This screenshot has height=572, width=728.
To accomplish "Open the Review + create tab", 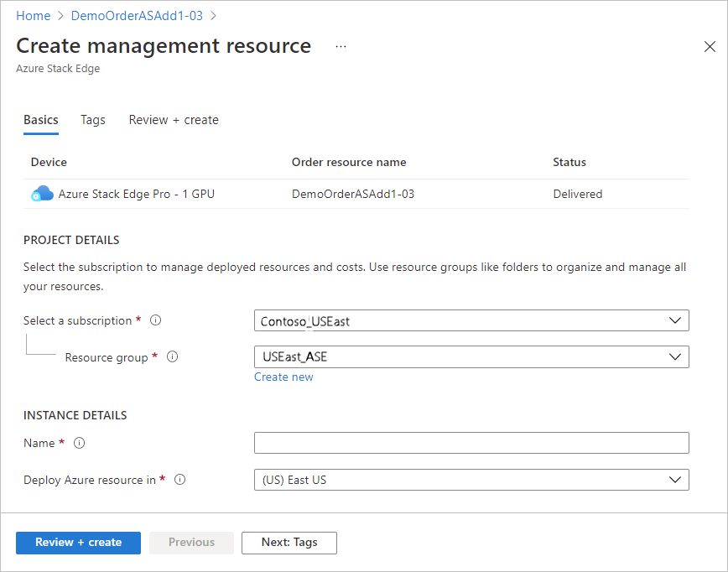I will (x=174, y=120).
